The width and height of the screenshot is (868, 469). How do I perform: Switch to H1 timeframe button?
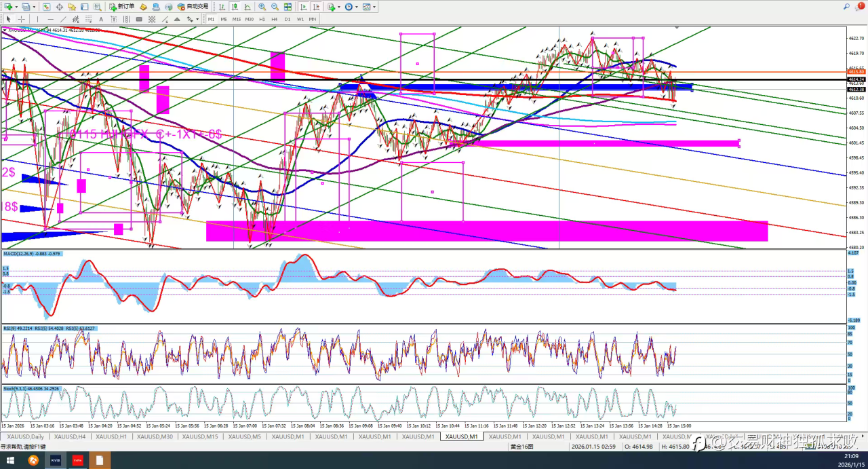pyautogui.click(x=262, y=19)
